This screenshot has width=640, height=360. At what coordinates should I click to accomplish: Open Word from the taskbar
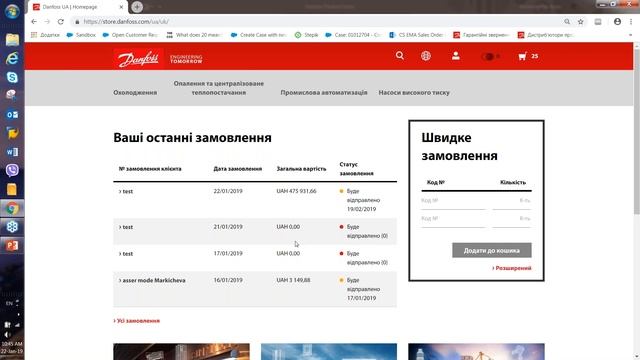point(12,152)
